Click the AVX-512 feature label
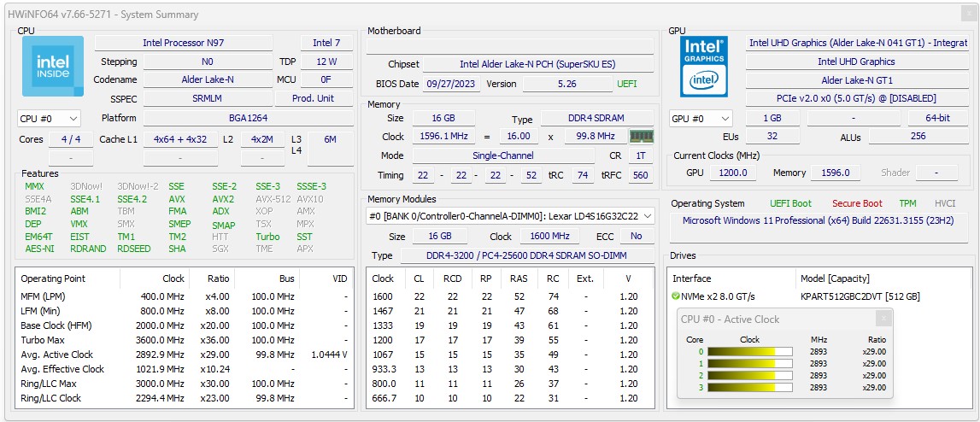The width and height of the screenshot is (980, 422). pos(273,199)
